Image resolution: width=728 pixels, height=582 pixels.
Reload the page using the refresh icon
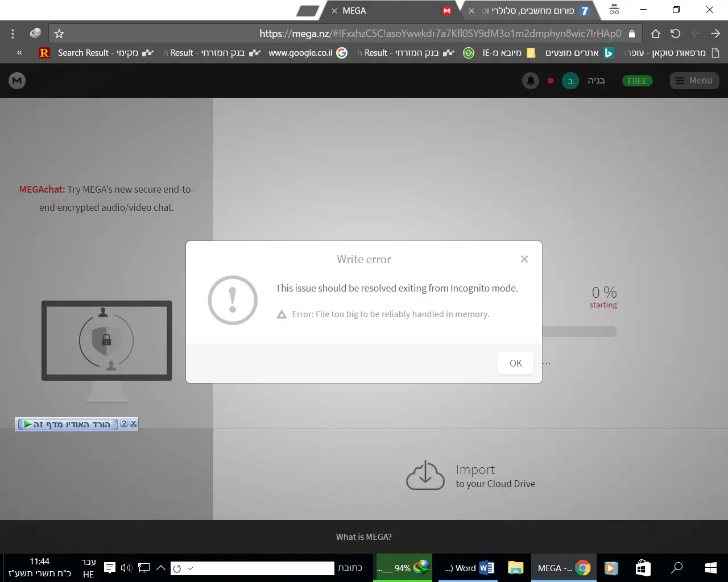675,34
